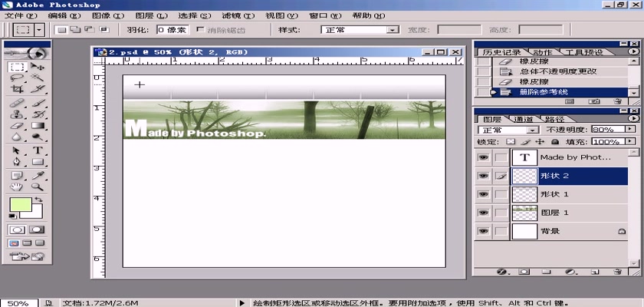Add a layer mask from Layers panel

pyautogui.click(x=524, y=272)
